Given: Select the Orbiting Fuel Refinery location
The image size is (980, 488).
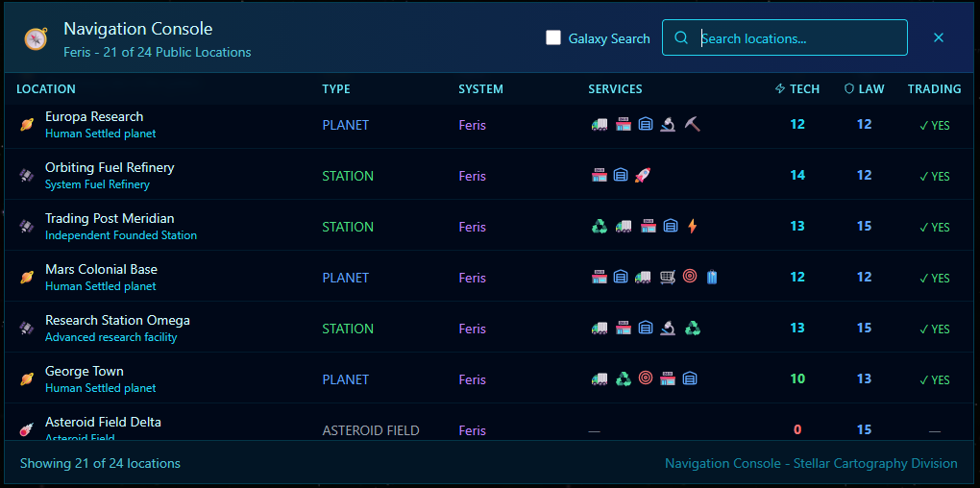Looking at the screenshot, I should [x=110, y=168].
